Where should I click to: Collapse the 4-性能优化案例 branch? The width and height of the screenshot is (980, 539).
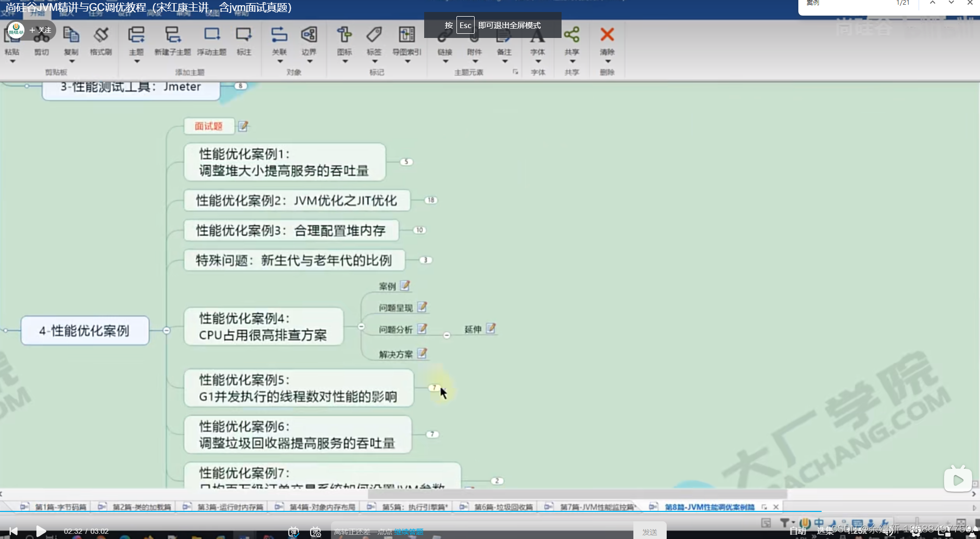click(167, 330)
